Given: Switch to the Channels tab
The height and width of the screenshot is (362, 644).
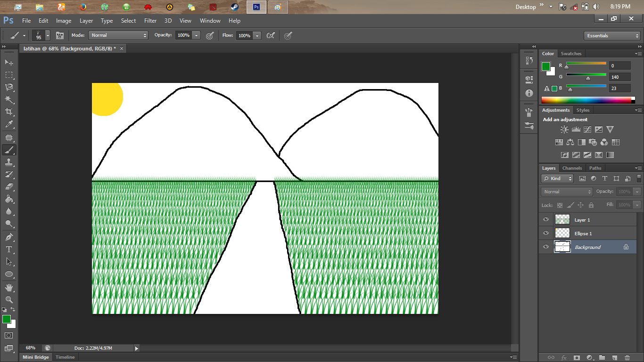Looking at the screenshot, I should pos(572,168).
